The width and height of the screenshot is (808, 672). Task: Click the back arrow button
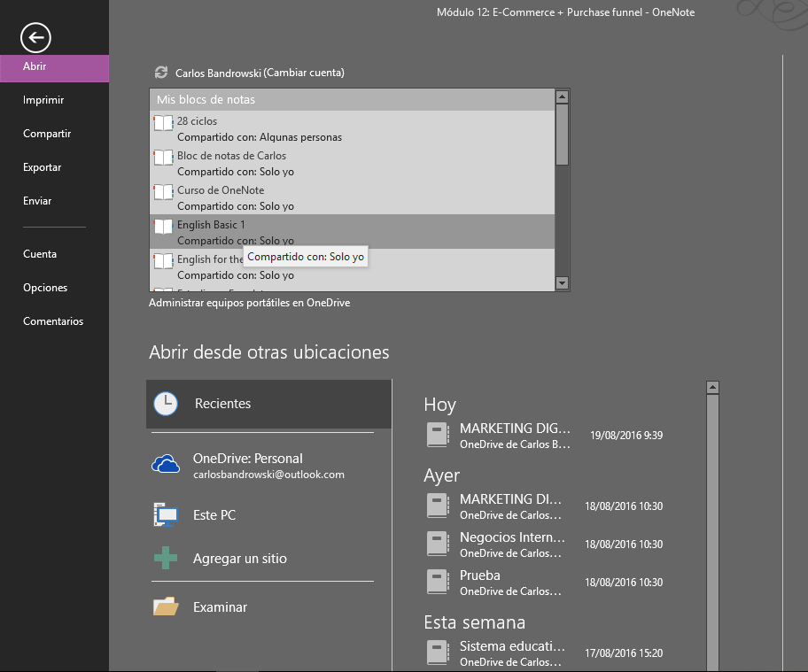pyautogui.click(x=35, y=37)
